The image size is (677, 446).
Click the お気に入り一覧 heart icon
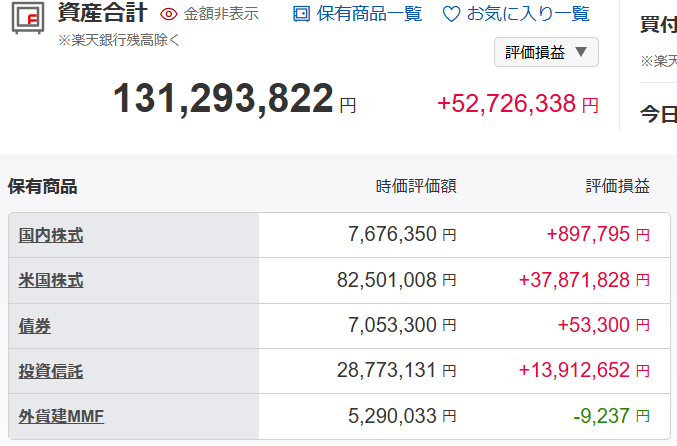coord(452,14)
